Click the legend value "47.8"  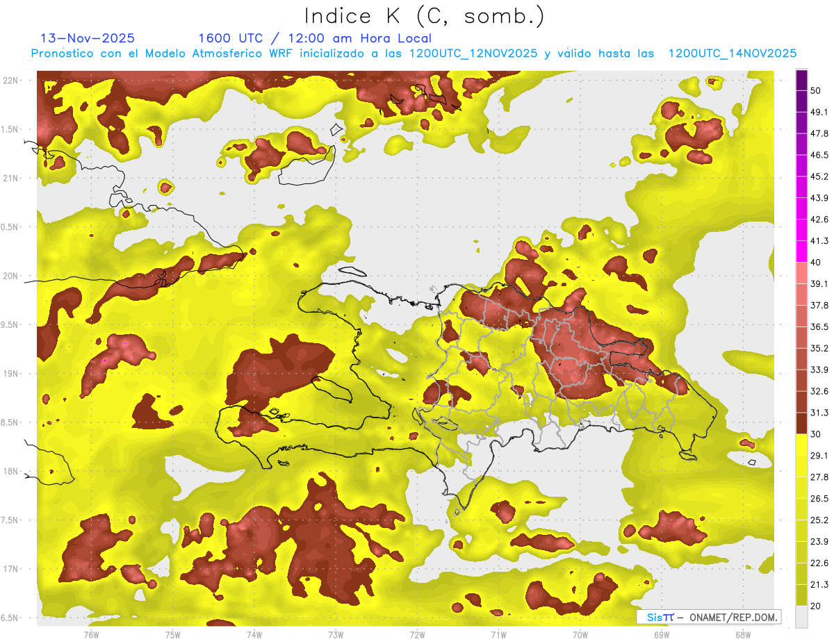819,133
